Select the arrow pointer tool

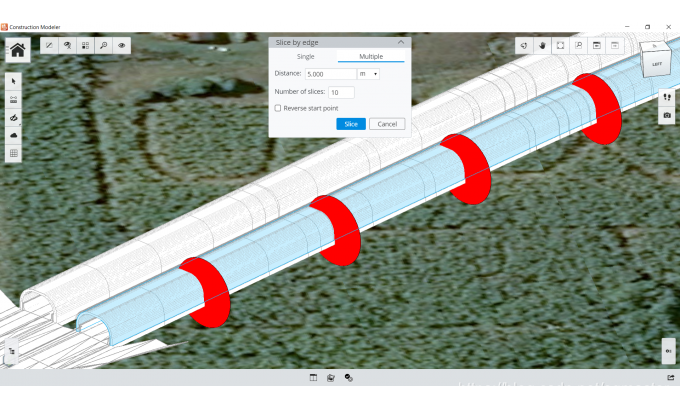click(13, 81)
